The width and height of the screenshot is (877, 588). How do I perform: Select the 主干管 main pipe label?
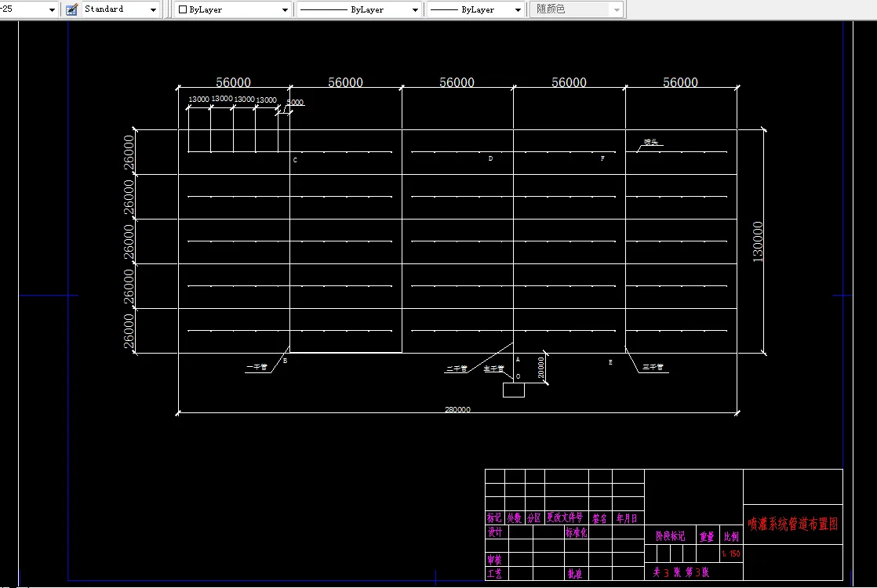pyautogui.click(x=494, y=369)
